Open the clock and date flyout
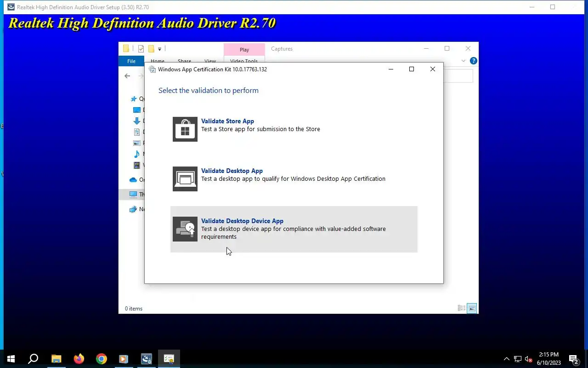The height and width of the screenshot is (368, 588). 548,359
